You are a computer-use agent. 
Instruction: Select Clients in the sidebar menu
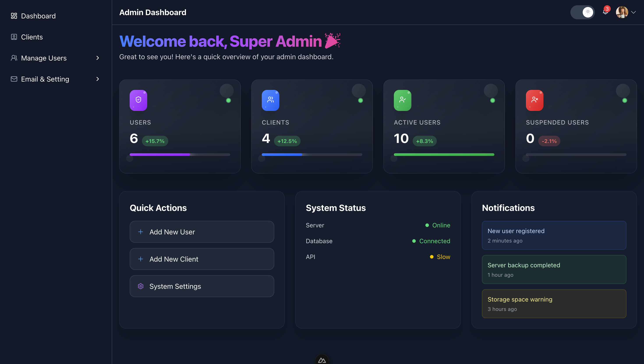(32, 37)
